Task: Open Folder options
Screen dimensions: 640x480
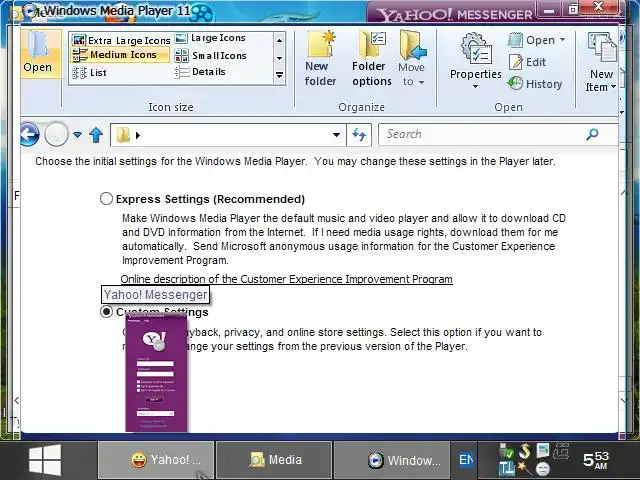Action: click(x=371, y=59)
